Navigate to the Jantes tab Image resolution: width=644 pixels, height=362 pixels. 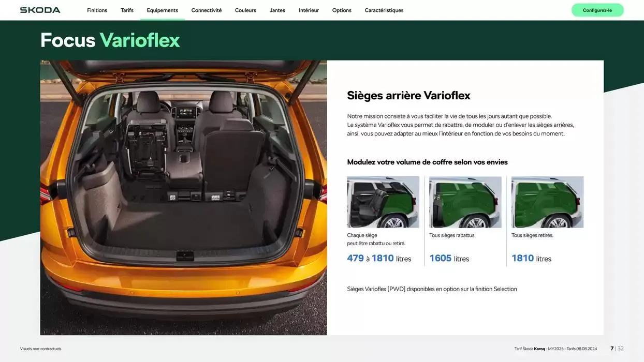click(277, 10)
